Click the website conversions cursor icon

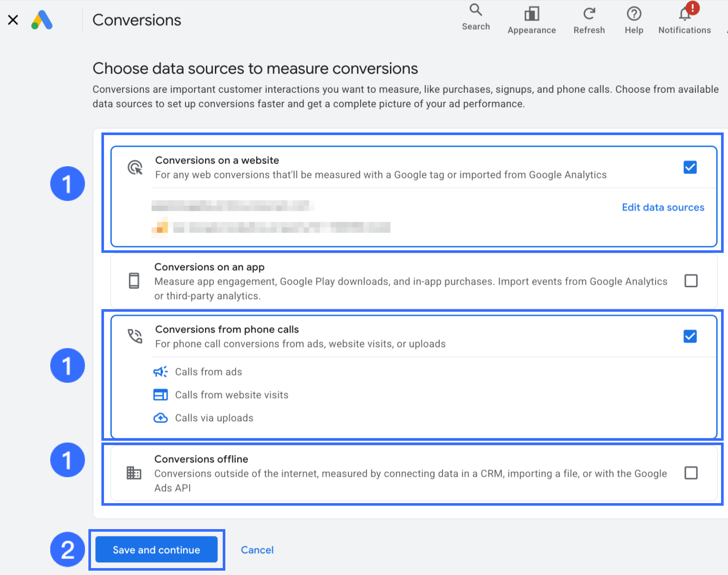coord(135,167)
